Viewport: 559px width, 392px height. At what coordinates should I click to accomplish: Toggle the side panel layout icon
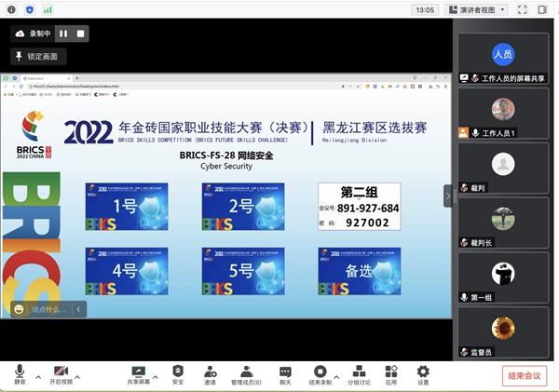click(x=542, y=9)
